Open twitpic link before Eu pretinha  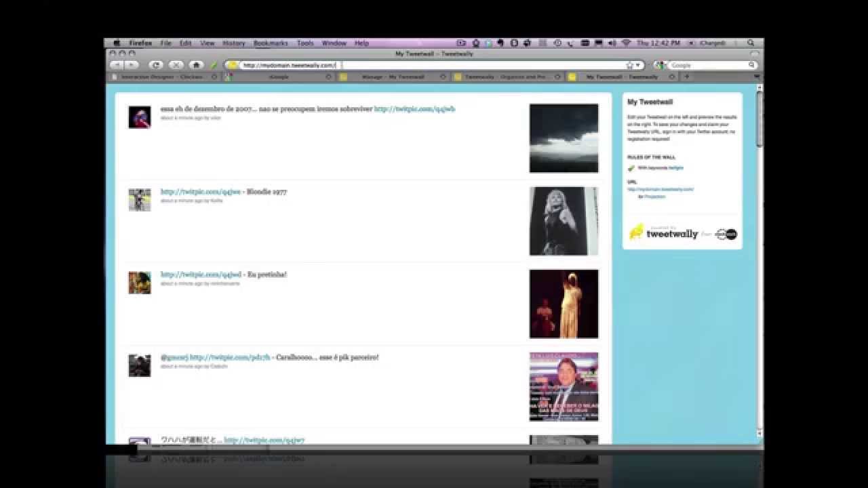click(201, 274)
